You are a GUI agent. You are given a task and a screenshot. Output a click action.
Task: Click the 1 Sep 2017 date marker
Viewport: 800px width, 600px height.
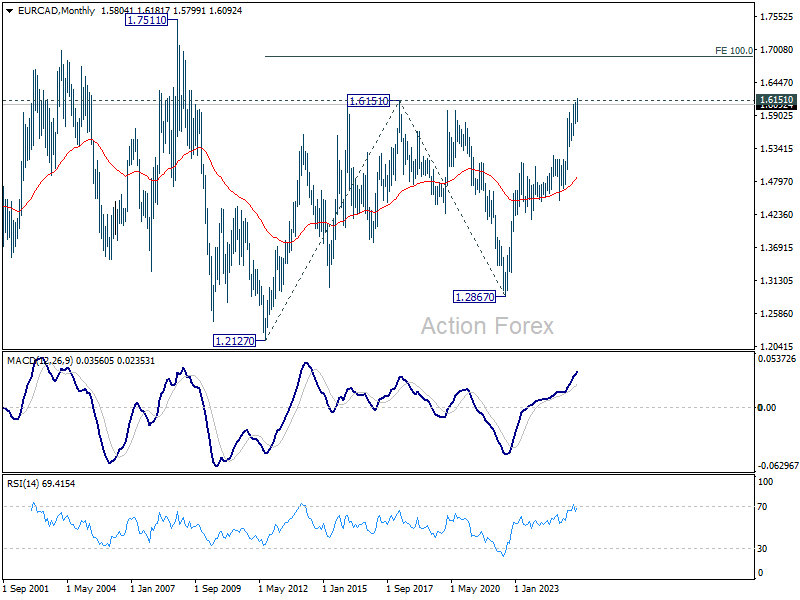[410, 588]
